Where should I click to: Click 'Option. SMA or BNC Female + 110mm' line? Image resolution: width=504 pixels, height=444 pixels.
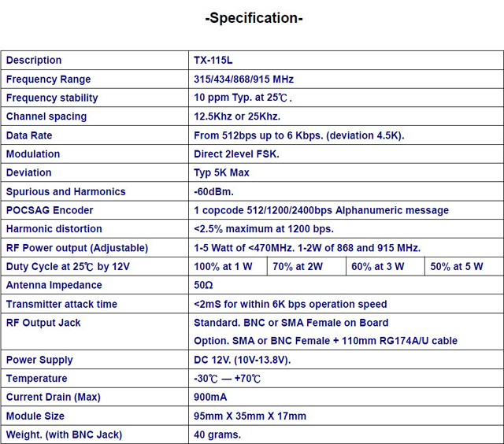325,341
